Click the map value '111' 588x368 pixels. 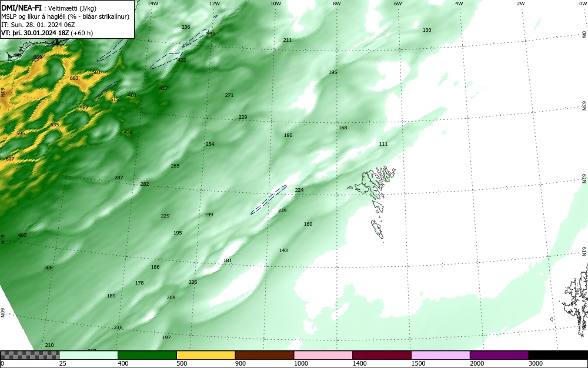[383, 144]
